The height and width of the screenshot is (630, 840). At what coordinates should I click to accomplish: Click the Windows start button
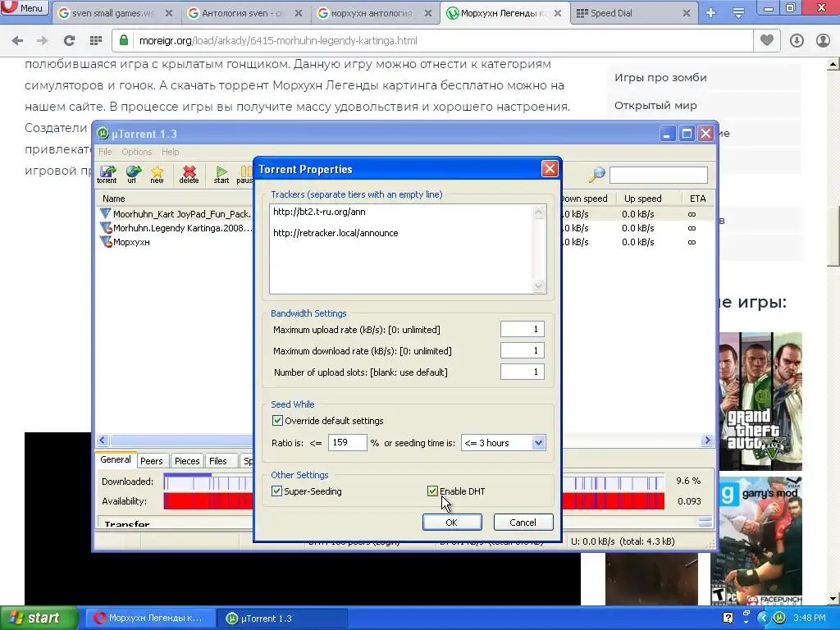pos(39,619)
